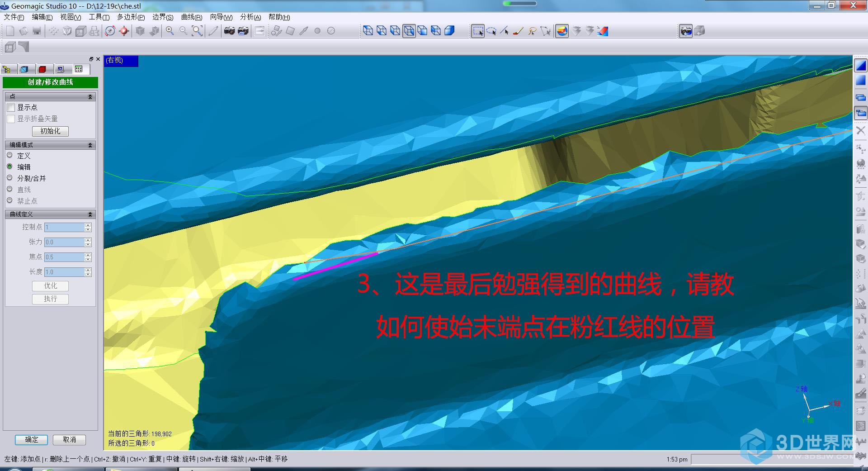Click the 控制点 value field
Image resolution: width=868 pixels, height=471 pixels.
click(64, 227)
